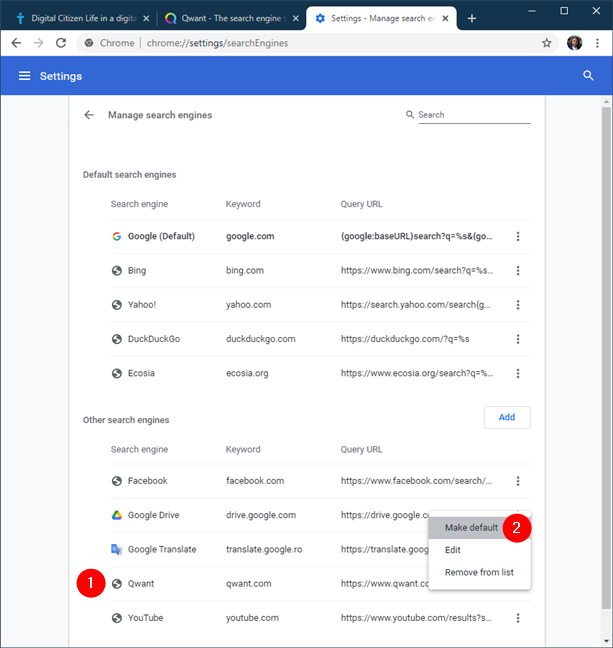Click the globe icon next to Bing
Screen dimensions: 613x648
117,271
